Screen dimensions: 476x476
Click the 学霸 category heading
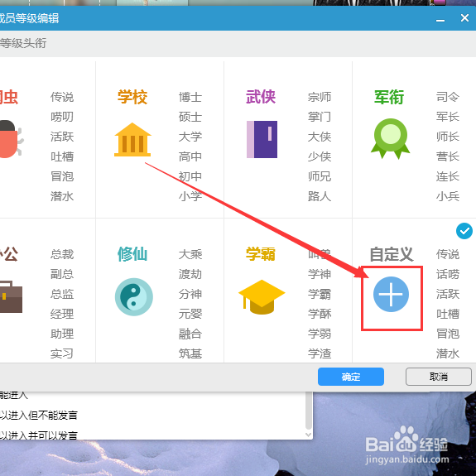click(x=261, y=254)
